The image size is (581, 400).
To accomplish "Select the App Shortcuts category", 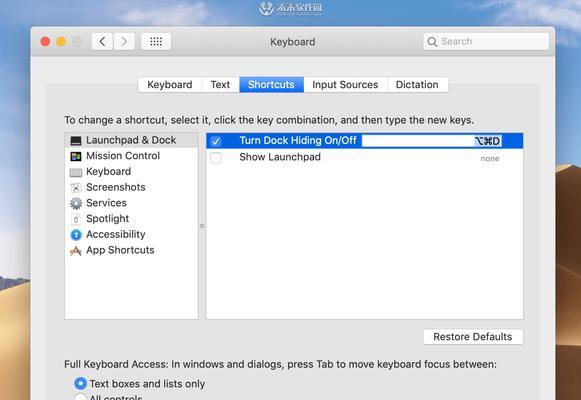I will (x=120, y=250).
